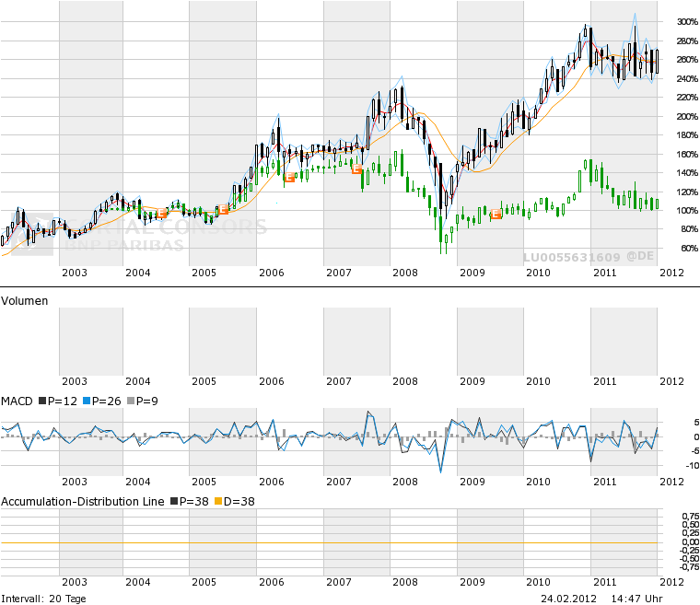The height and width of the screenshot is (605, 700).
Task: Click the 300% label on price axis
Action: [684, 21]
